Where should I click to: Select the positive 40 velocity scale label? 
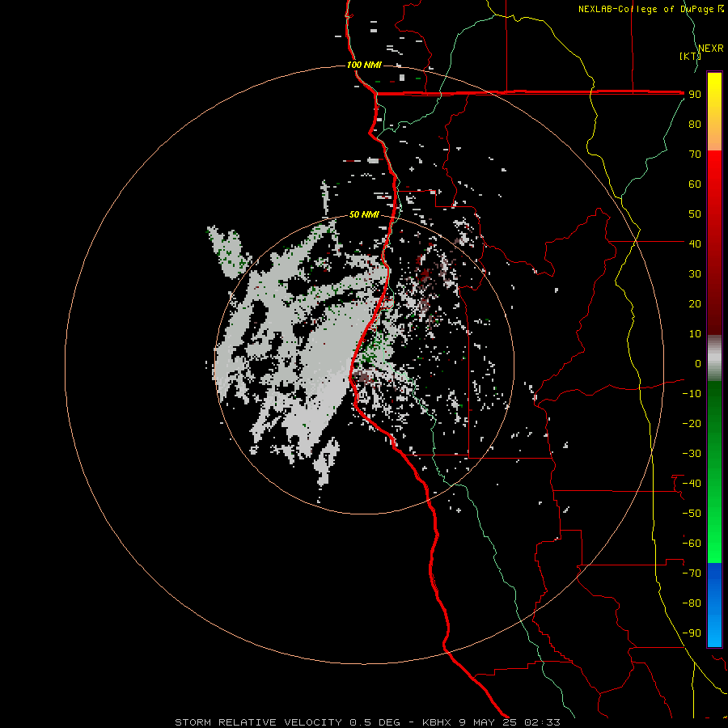click(695, 243)
